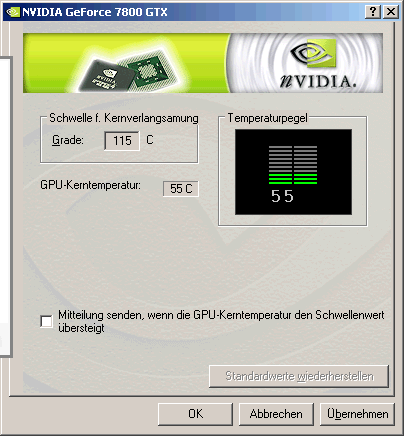Click the NVIDIA eye icon in title bar

pyautogui.click(x=13, y=12)
